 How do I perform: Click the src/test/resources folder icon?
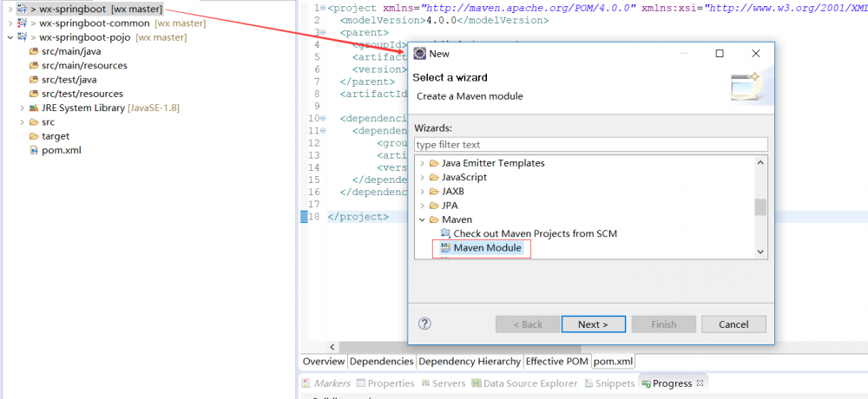click(x=34, y=94)
